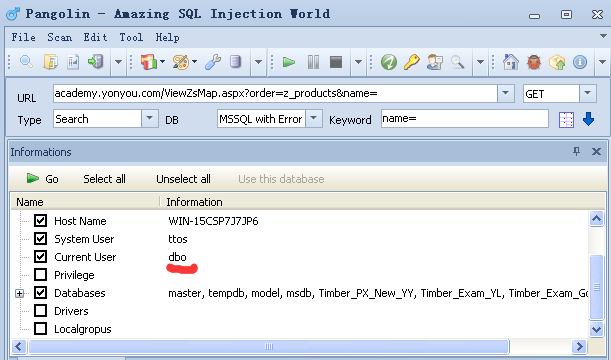
Task: Uncheck the Databases checkbox
Action: tap(41, 293)
